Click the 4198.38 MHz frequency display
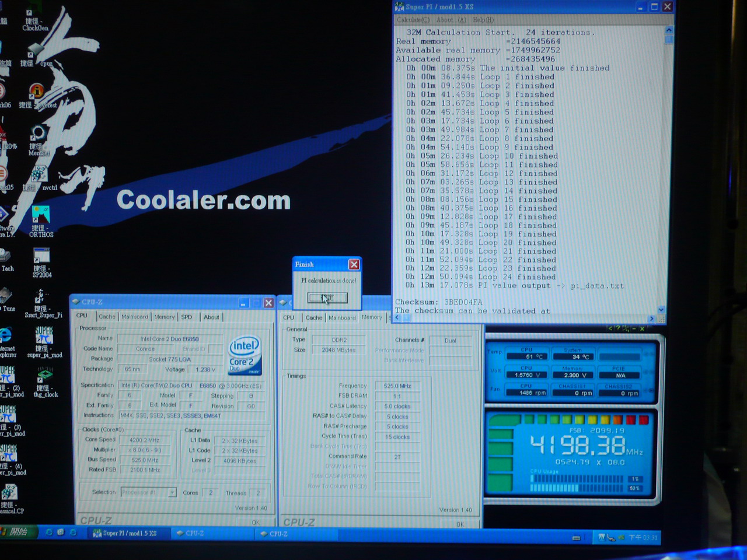The image size is (747, 560). (x=586, y=446)
